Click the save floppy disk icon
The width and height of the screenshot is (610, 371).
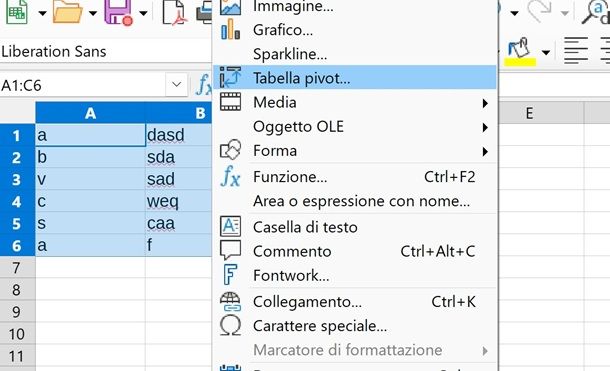pyautogui.click(x=118, y=12)
